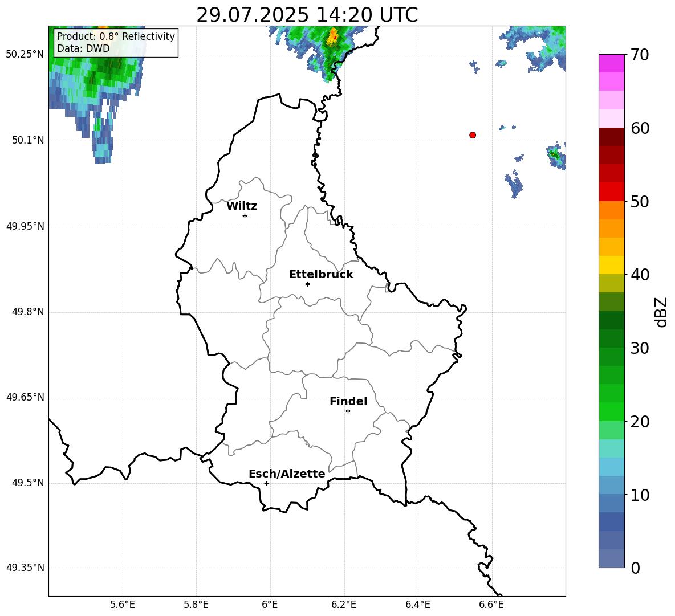Click the dark red colorbar segment below 60

(x=612, y=137)
